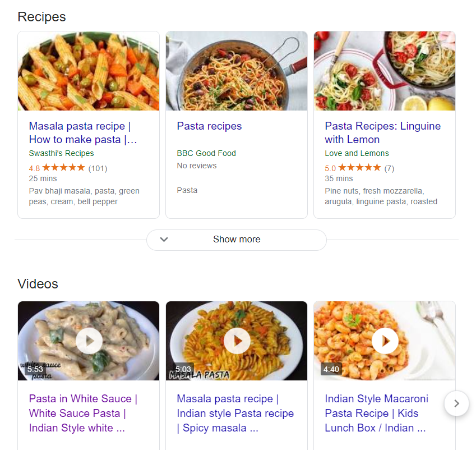
Task: Play the Indian Style Macaroni video
Action: (x=385, y=341)
